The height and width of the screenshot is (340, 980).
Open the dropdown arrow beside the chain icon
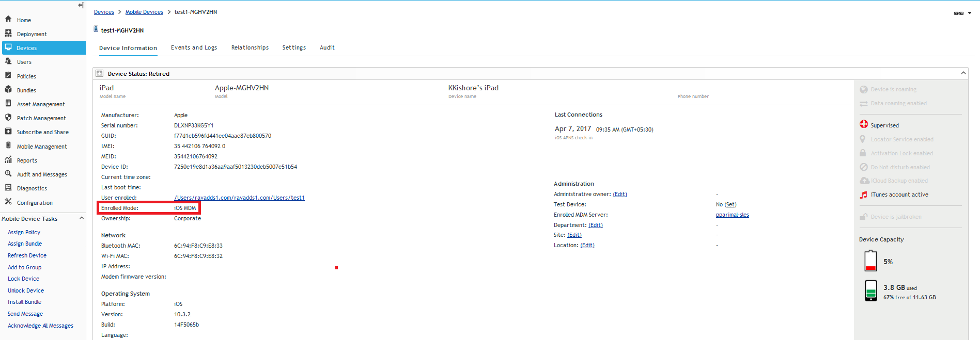pos(970,13)
